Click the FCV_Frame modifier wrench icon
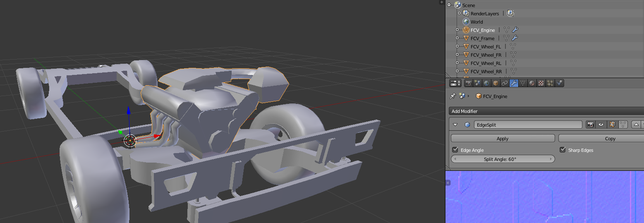Image resolution: width=644 pixels, height=223 pixels. point(515,38)
